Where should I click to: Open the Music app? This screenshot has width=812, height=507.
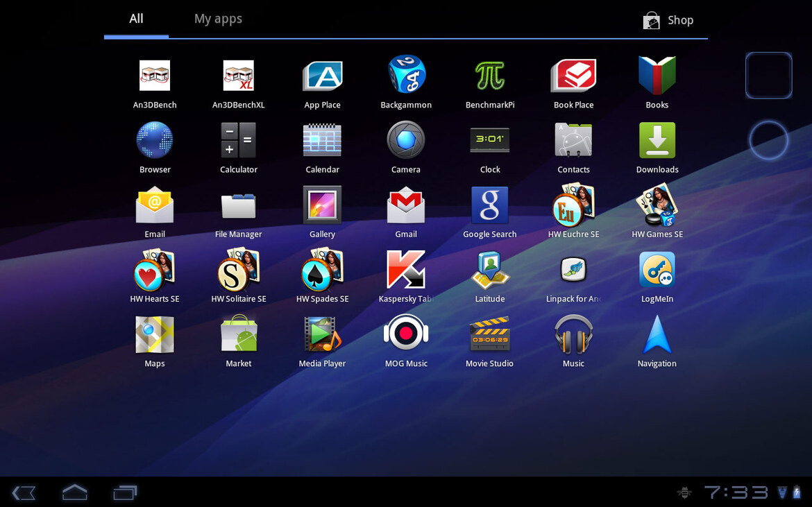pos(573,335)
